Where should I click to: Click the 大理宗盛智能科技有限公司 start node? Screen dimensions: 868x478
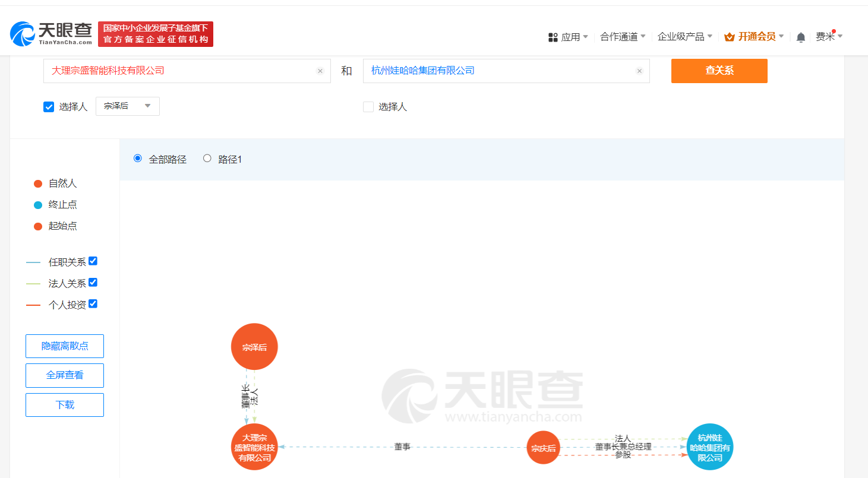[x=254, y=447]
